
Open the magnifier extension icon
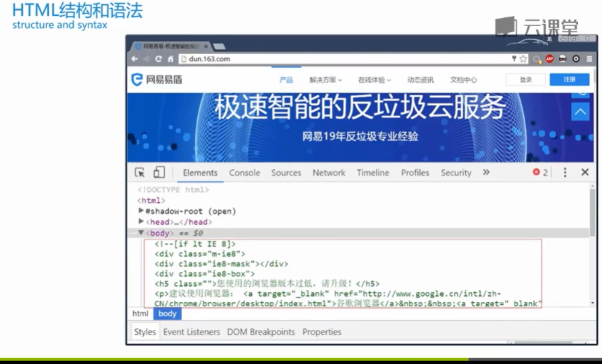[537, 59]
